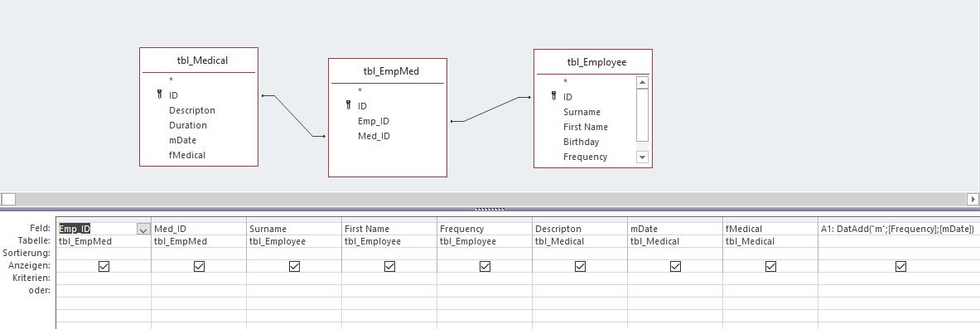Click the Kriterien cell under Frequency column
Screen dimensions: 980x329
click(485, 278)
